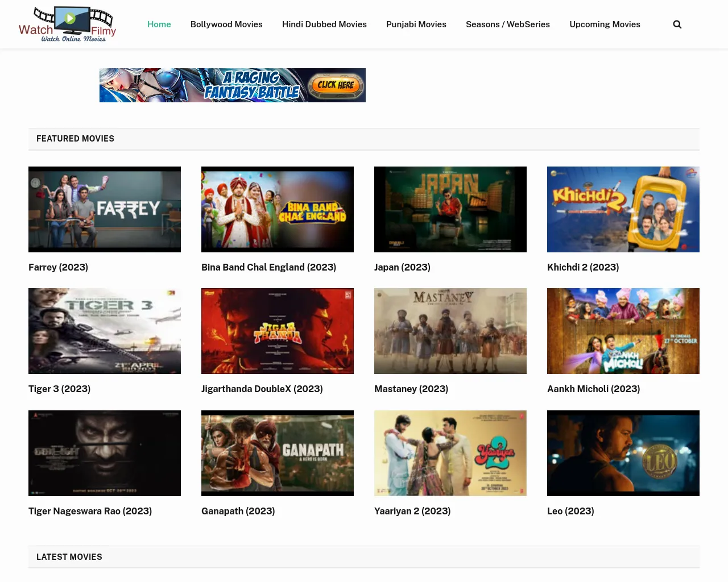
Task: Open the Yaariyan 2 poster thumbnail
Action: click(x=450, y=453)
